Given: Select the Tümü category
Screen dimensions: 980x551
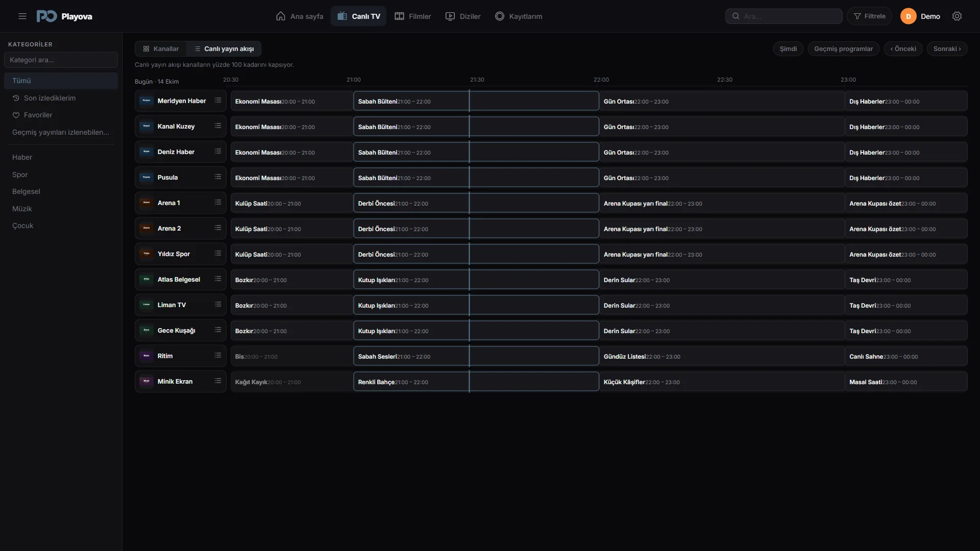Looking at the screenshot, I should [x=61, y=81].
